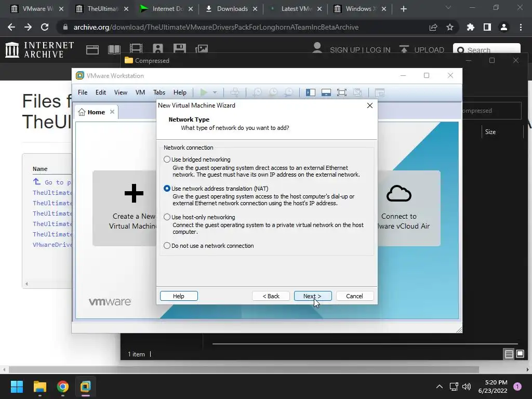532x399 pixels.
Task: Click unity mode toolbar icon
Action: pyautogui.click(x=357, y=92)
